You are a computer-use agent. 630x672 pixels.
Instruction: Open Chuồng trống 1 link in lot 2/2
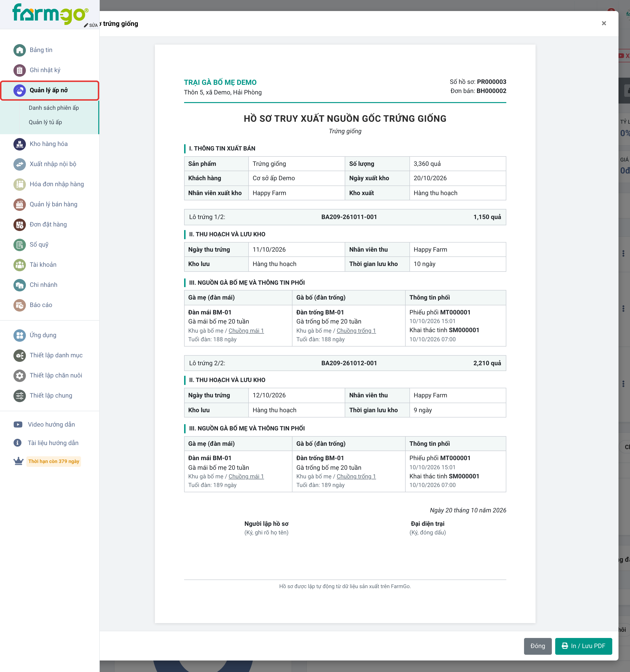pyautogui.click(x=356, y=476)
